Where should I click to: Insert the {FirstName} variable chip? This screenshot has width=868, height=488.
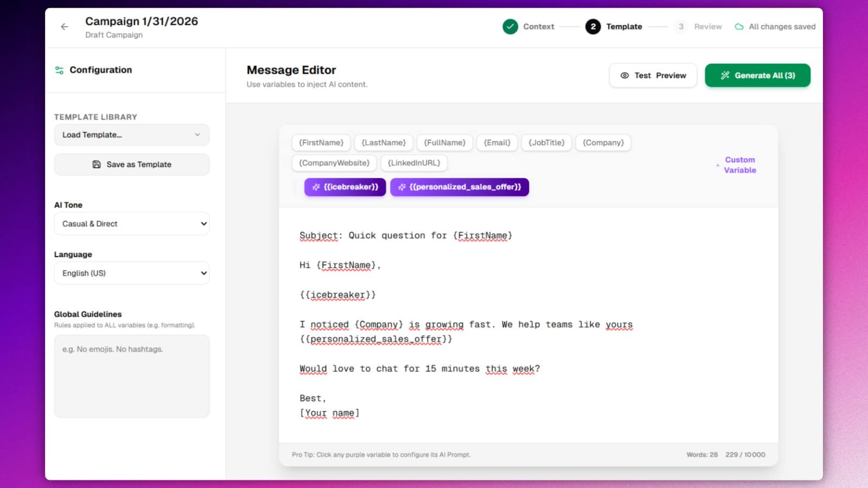pyautogui.click(x=321, y=143)
